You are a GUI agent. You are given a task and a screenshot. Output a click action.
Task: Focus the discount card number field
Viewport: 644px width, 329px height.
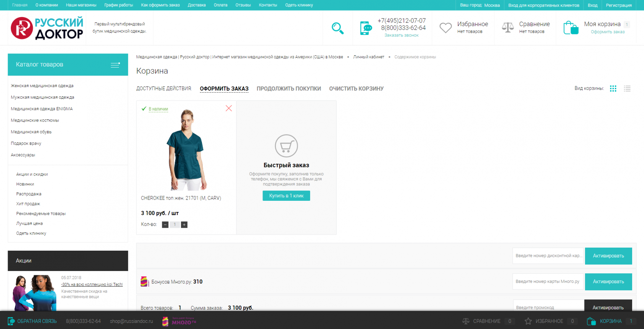pos(548,256)
